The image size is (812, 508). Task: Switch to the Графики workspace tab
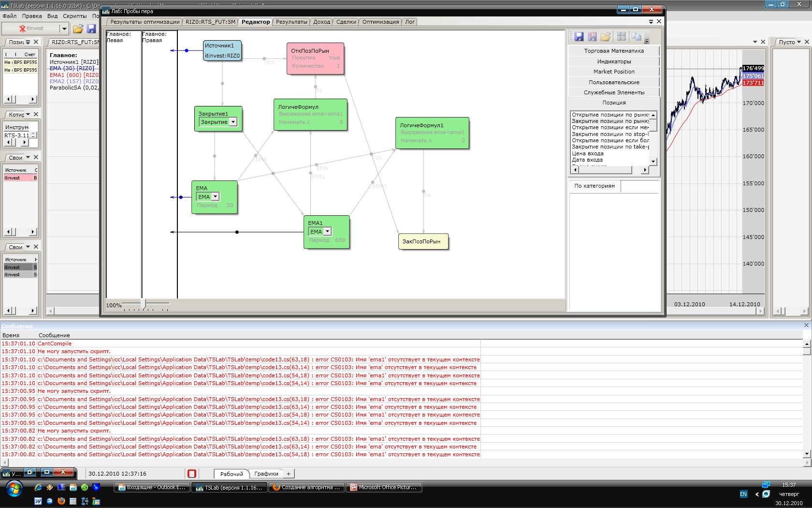click(266, 474)
